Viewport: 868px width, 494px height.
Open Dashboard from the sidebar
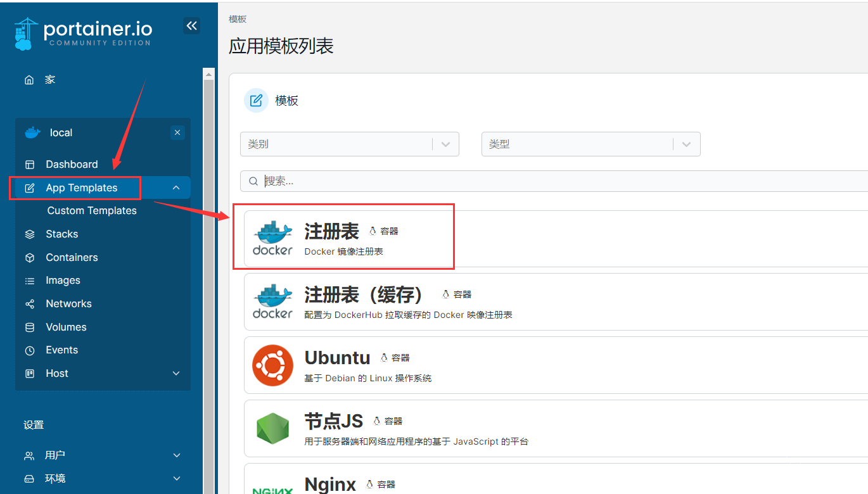(x=72, y=164)
